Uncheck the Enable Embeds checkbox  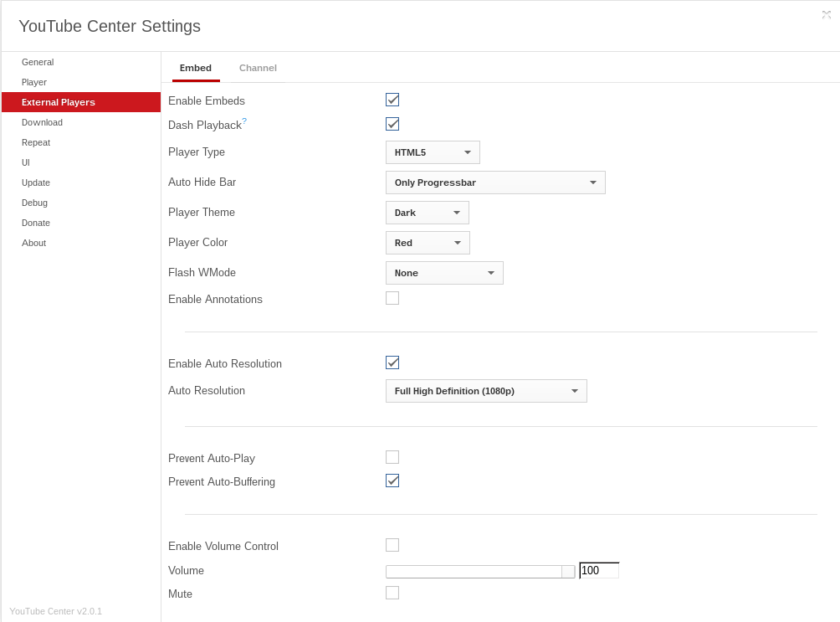pos(392,100)
